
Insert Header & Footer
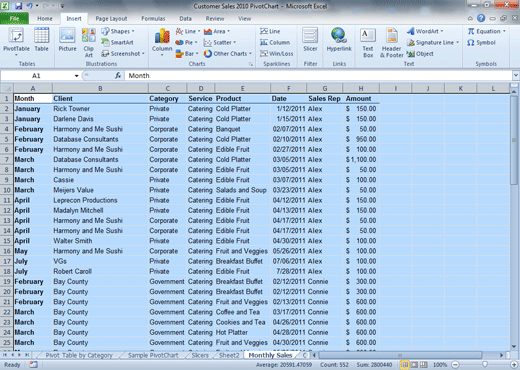(392, 43)
